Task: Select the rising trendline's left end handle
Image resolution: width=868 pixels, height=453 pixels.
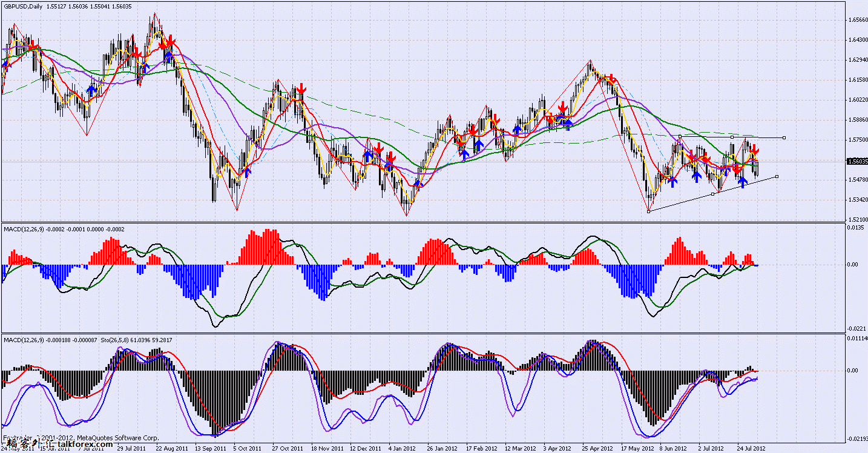Action: tap(648, 211)
